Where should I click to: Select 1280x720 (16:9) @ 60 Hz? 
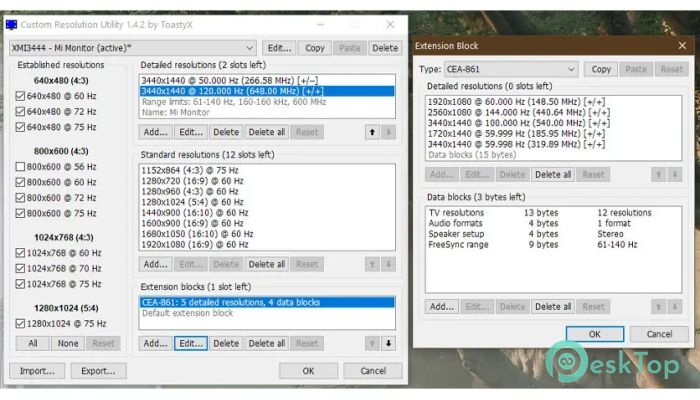tap(267, 181)
